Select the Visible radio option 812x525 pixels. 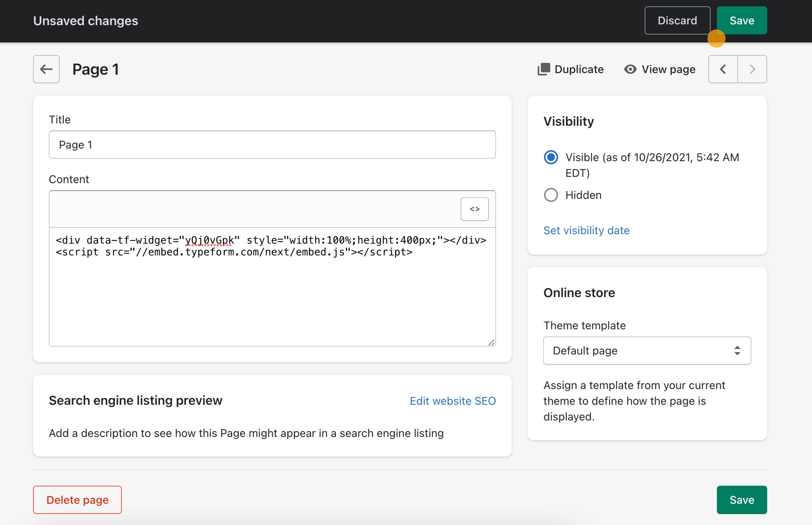tap(551, 157)
